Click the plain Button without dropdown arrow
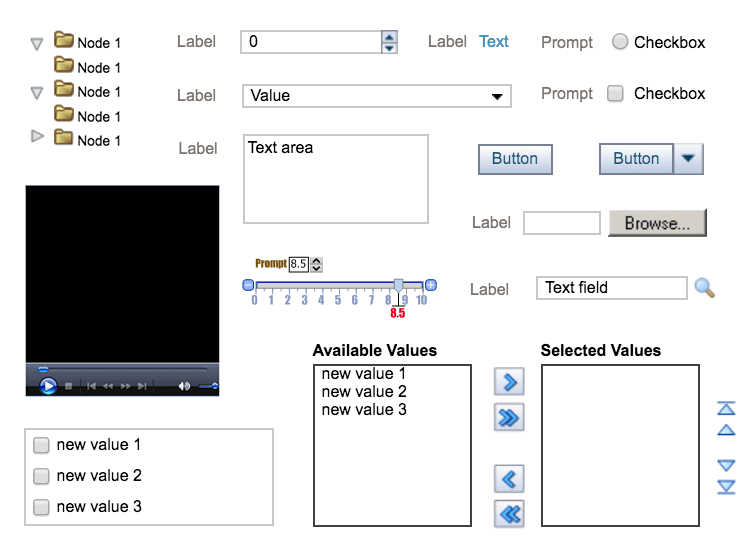Screen dimensions: 750x550 [515, 159]
